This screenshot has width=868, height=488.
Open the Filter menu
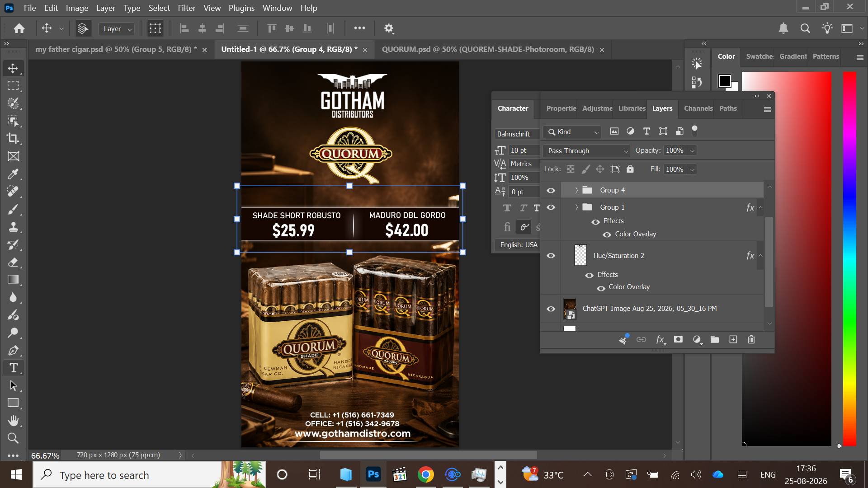tap(186, 8)
